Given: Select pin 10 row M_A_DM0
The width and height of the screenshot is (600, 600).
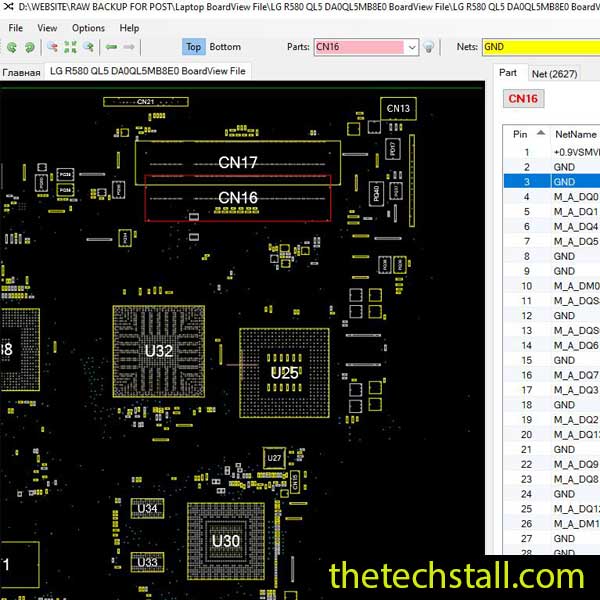Looking at the screenshot, I should pos(551,286).
